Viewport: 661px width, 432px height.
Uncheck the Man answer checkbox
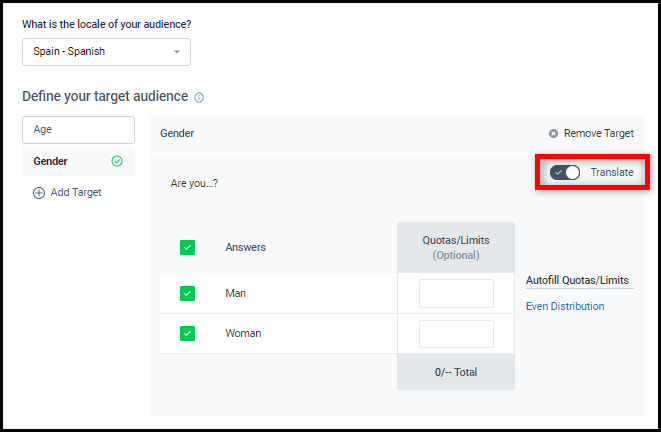187,293
